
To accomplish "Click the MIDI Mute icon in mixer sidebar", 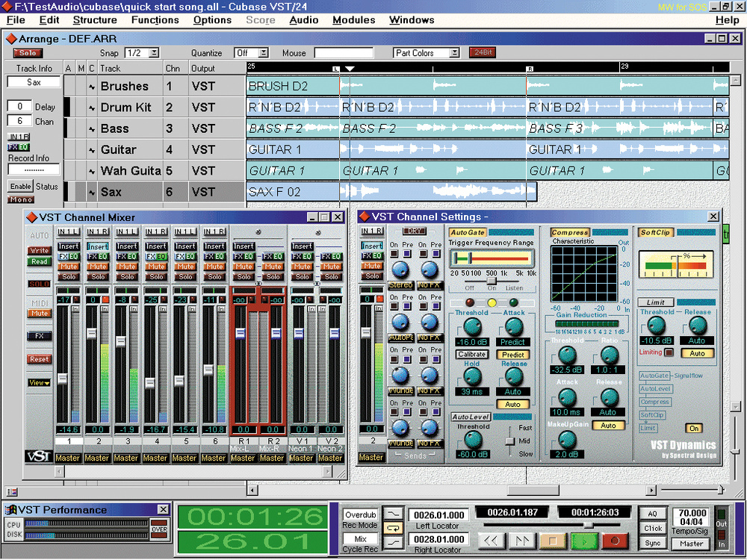I will click(x=37, y=313).
